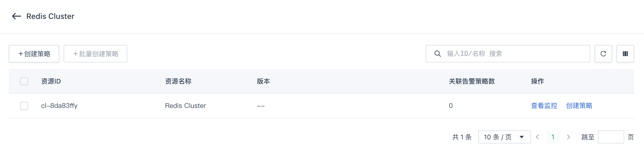The width and height of the screenshot is (644, 161).
Task: Open the 10 条/页 page size dropdown
Action: 504,137
